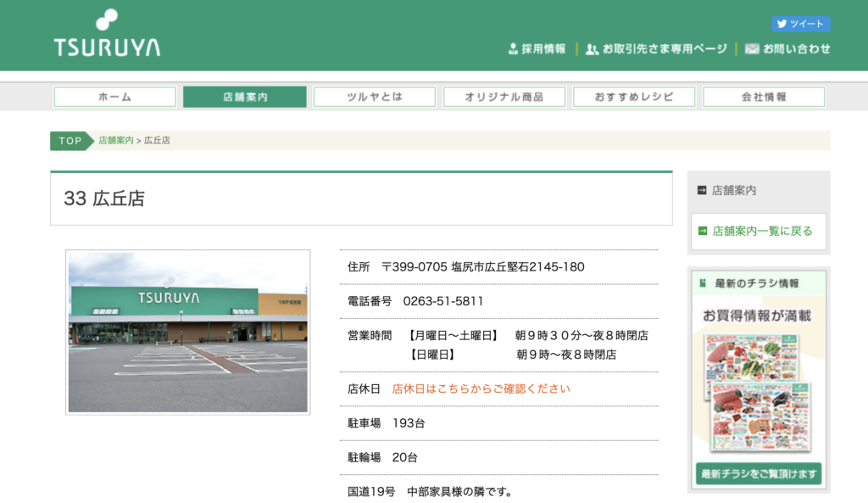The image size is (868, 503).
Task: Follow the 店舗案内一覧に戻る link
Action: (762, 231)
